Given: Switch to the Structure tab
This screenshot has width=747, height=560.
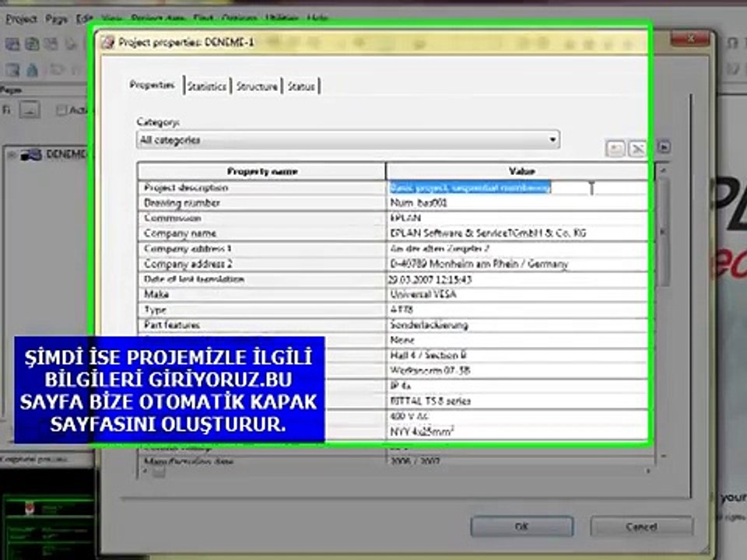Looking at the screenshot, I should [x=257, y=86].
